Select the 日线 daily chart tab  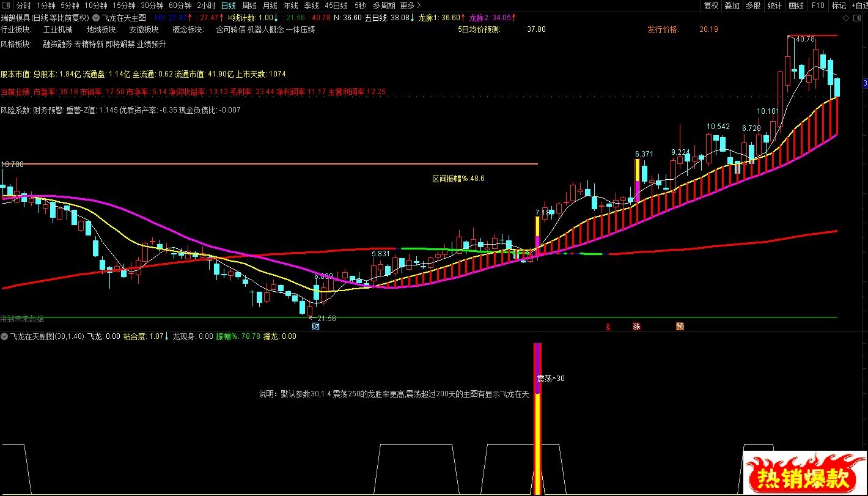(x=229, y=6)
